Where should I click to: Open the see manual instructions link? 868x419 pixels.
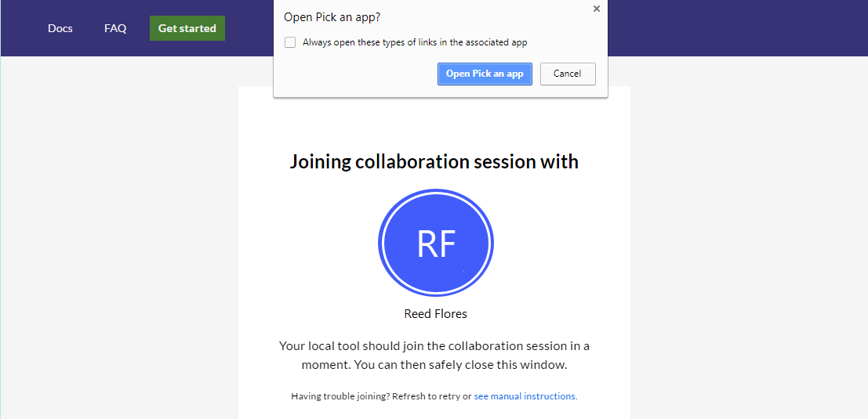click(x=525, y=396)
